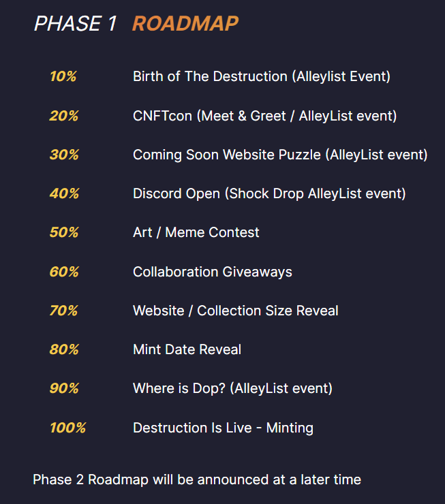Click Destruction Is Live - Minting entry
The image size is (445, 504).
(x=223, y=428)
